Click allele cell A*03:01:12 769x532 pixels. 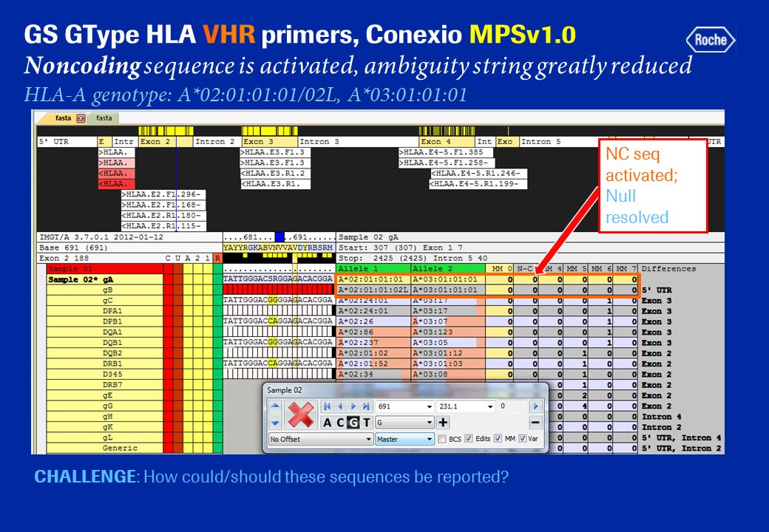click(x=448, y=353)
